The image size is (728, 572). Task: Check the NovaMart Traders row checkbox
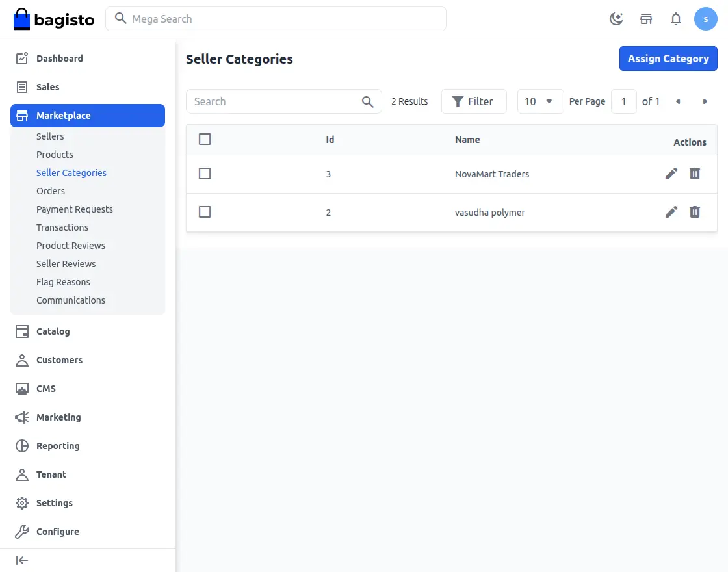205,174
